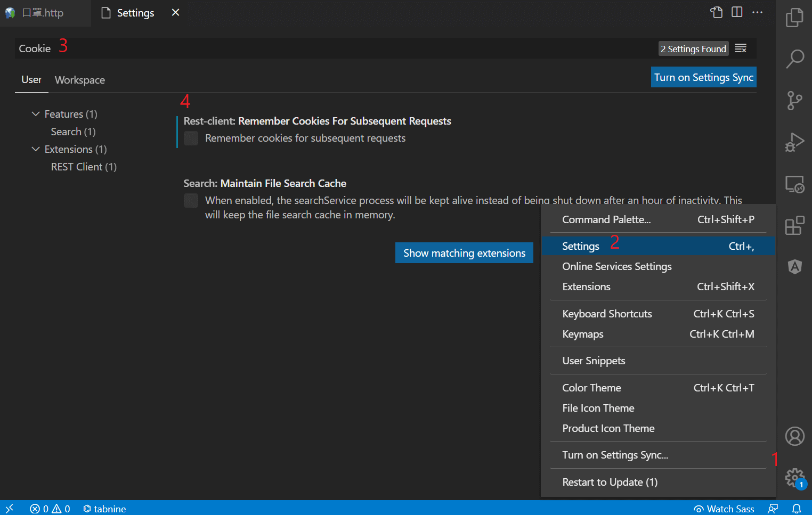The image size is (812, 515).
Task: Open notifications bell
Action: point(797,509)
